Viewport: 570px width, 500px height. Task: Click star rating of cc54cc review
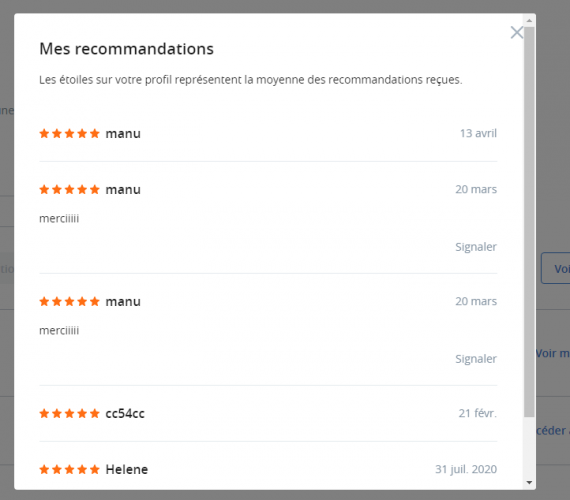(x=69, y=413)
